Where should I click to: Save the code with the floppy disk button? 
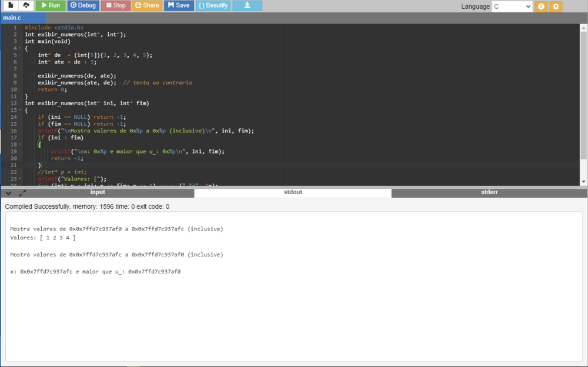pyautogui.click(x=178, y=5)
